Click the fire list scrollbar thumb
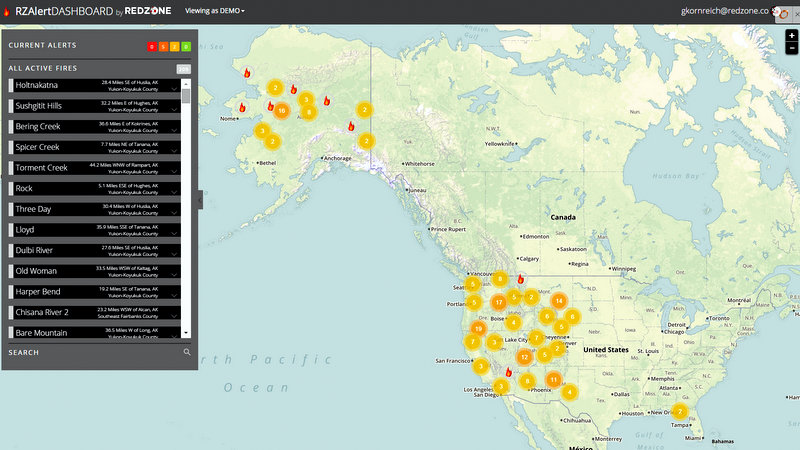 pyautogui.click(x=186, y=96)
